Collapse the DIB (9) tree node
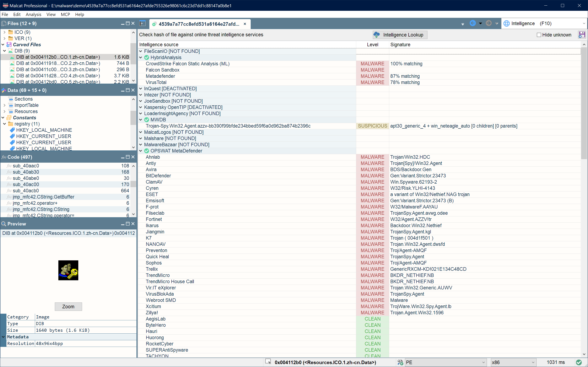 (x=4, y=51)
